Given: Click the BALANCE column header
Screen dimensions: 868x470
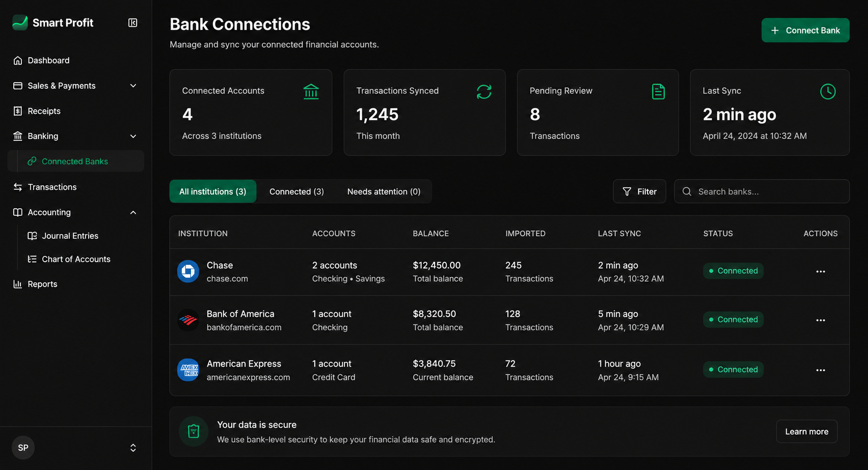Looking at the screenshot, I should [431, 233].
